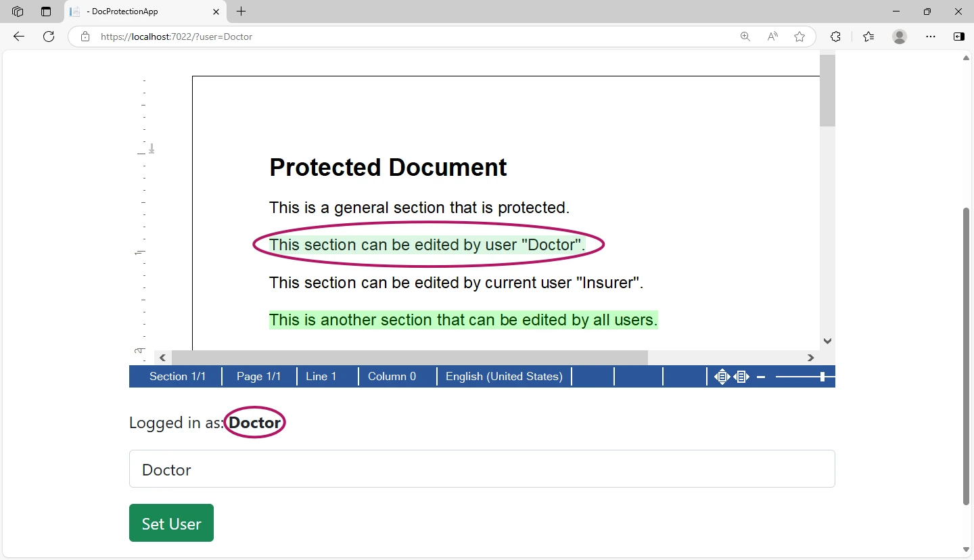Click the bold Doctor logged-in name
Viewport: 974px width, 560px height.
pyautogui.click(x=254, y=423)
